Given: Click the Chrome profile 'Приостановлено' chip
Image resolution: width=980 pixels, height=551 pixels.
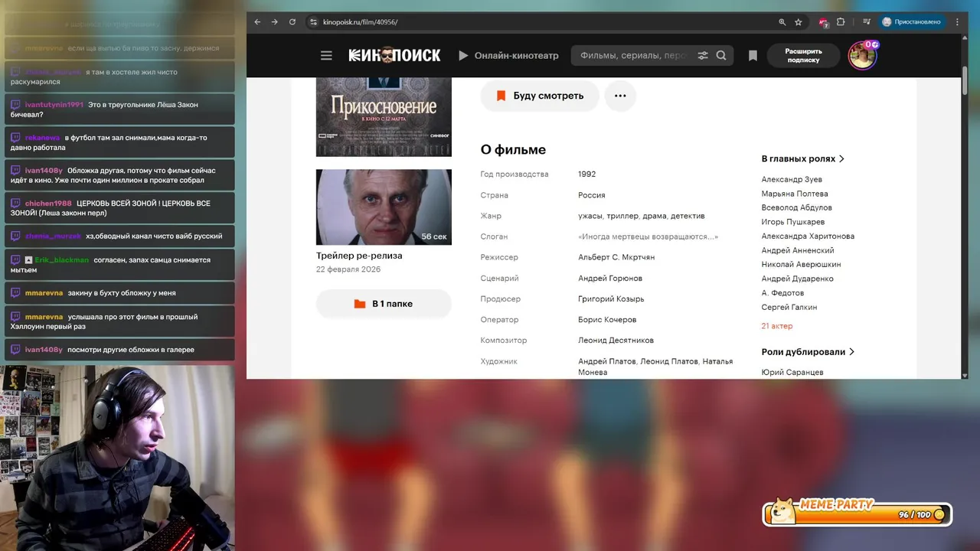Looking at the screenshot, I should (x=913, y=22).
